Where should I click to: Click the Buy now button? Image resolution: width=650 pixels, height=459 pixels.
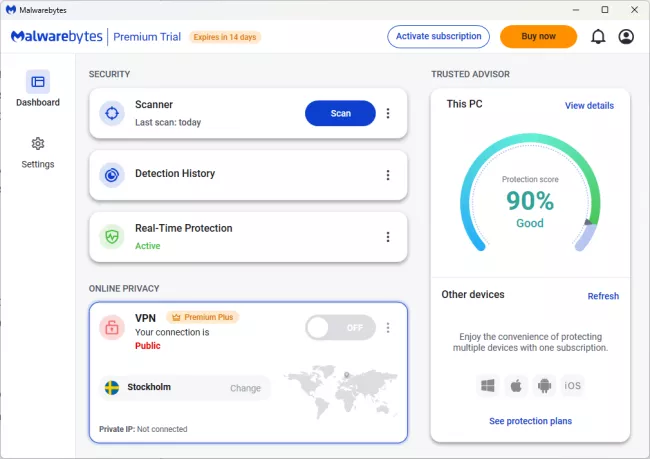pyautogui.click(x=538, y=36)
